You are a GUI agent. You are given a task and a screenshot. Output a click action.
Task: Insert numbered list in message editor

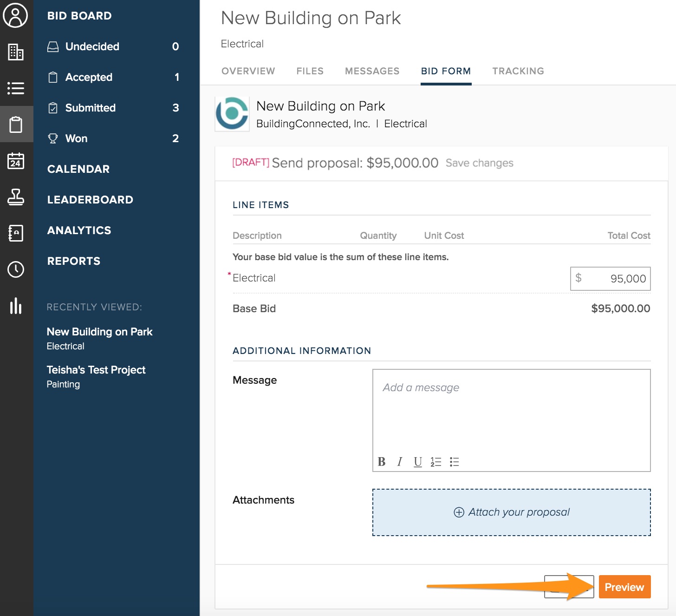click(x=436, y=462)
